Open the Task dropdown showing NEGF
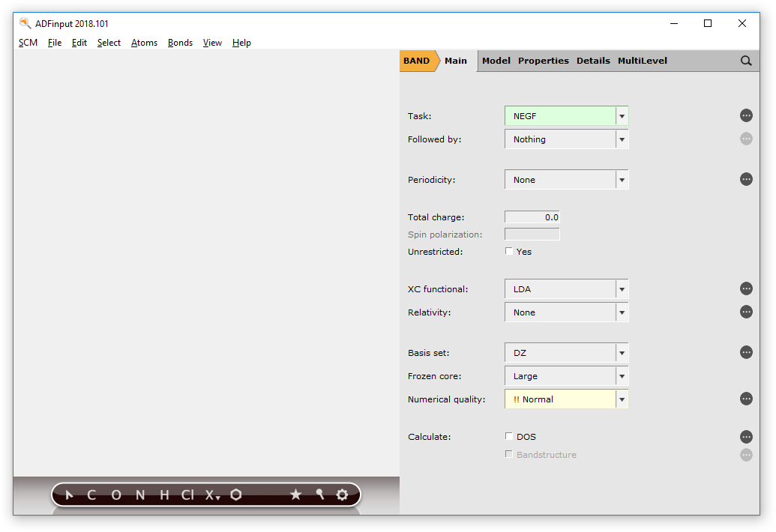 point(566,116)
